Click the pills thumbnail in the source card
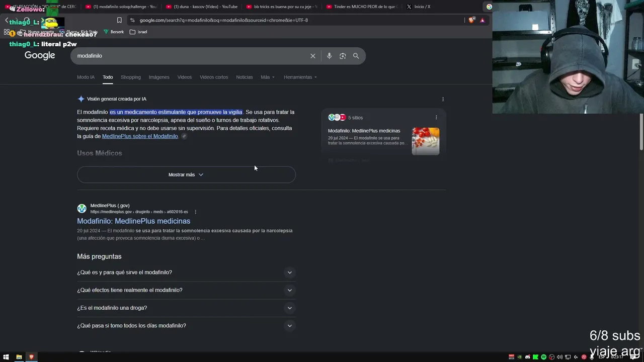The image size is (644, 362). tap(426, 141)
